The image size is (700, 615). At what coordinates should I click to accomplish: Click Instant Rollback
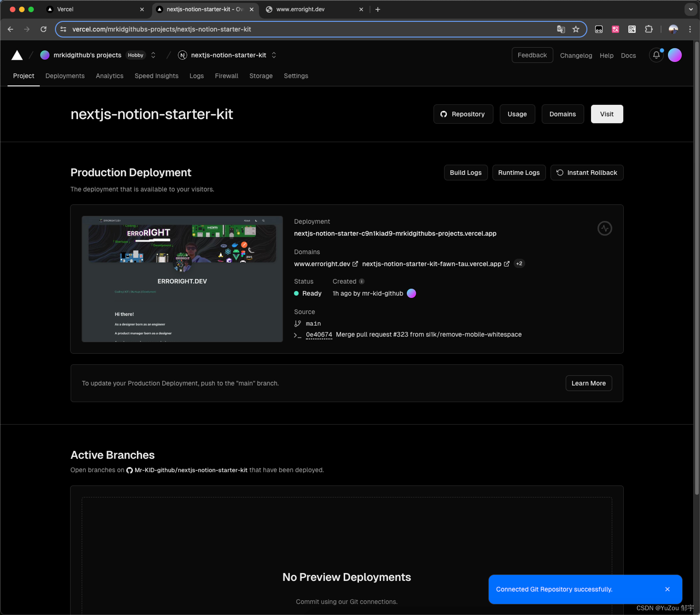[x=587, y=173]
